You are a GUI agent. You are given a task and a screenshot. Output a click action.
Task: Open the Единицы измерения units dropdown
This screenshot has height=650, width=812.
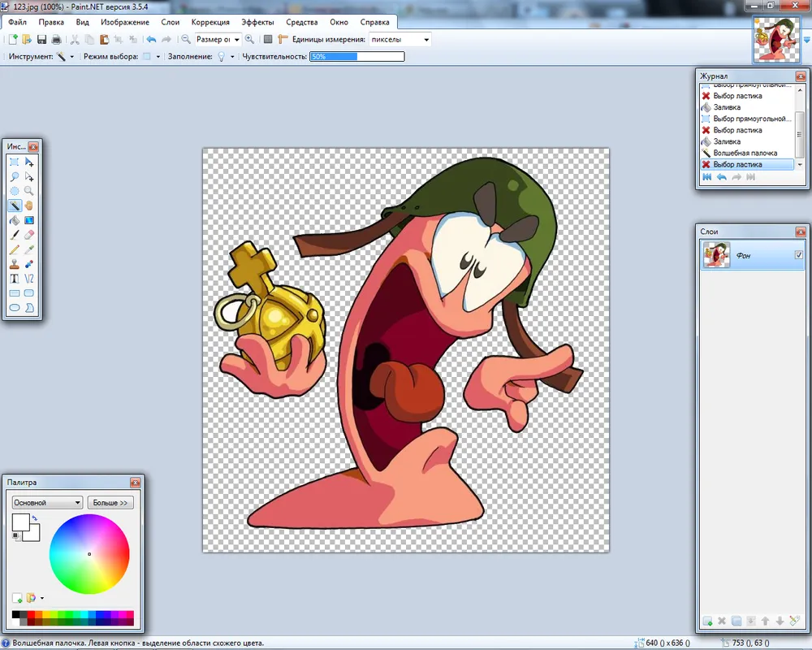point(400,39)
